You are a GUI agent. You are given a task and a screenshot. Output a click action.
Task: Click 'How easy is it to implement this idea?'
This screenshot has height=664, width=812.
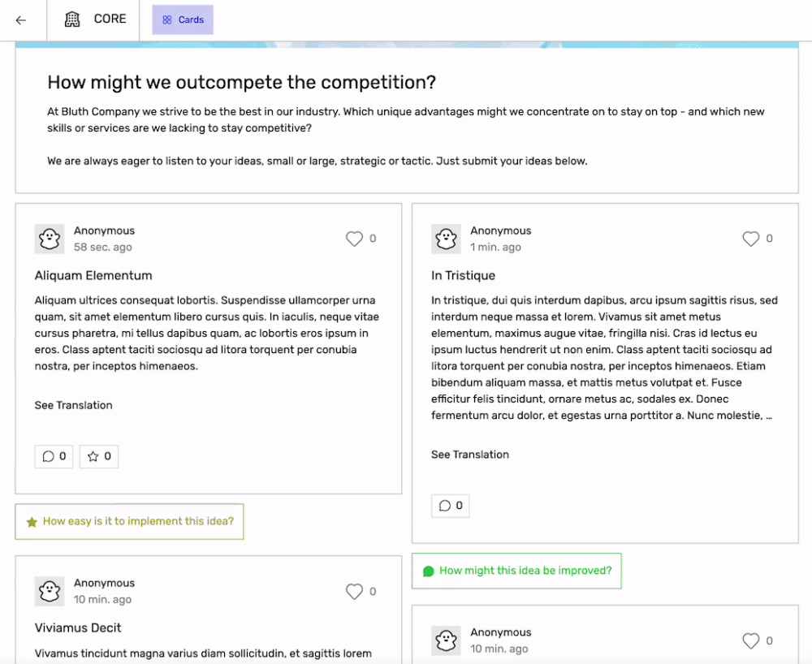point(129,521)
